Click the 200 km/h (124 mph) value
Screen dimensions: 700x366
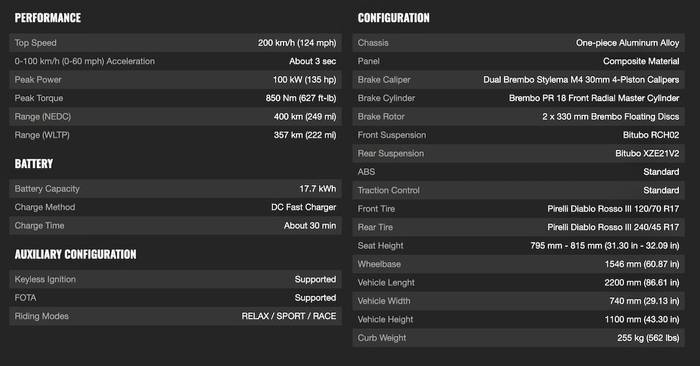(297, 43)
